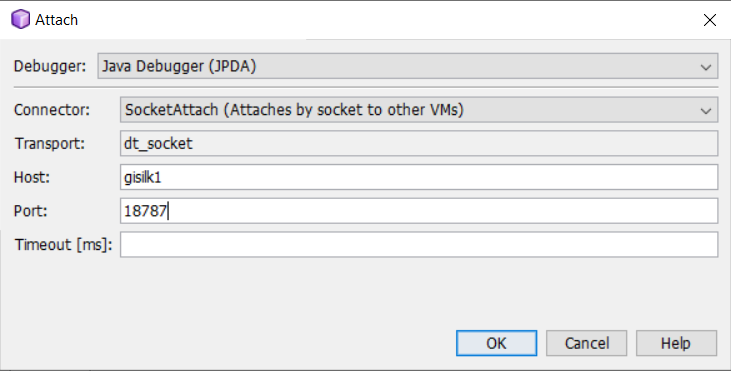Click the "Transport:" label
The image size is (731, 371).
[x=49, y=143]
